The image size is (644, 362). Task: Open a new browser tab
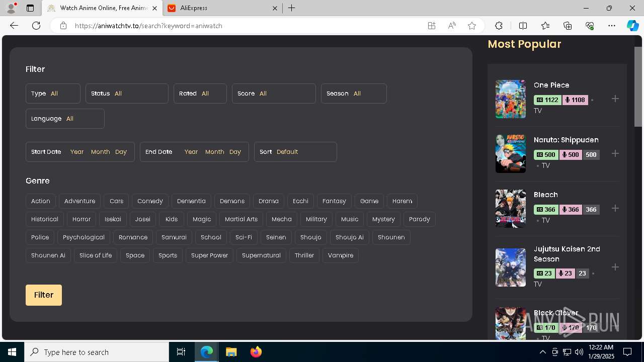point(292,8)
